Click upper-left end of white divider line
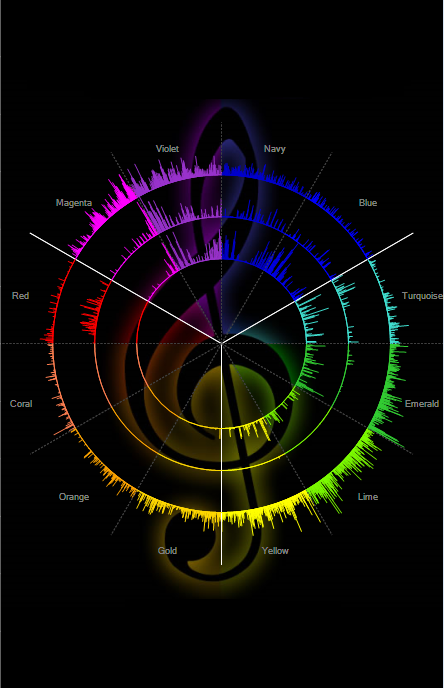Image resolution: width=444 pixels, height=688 pixels. coord(31,234)
